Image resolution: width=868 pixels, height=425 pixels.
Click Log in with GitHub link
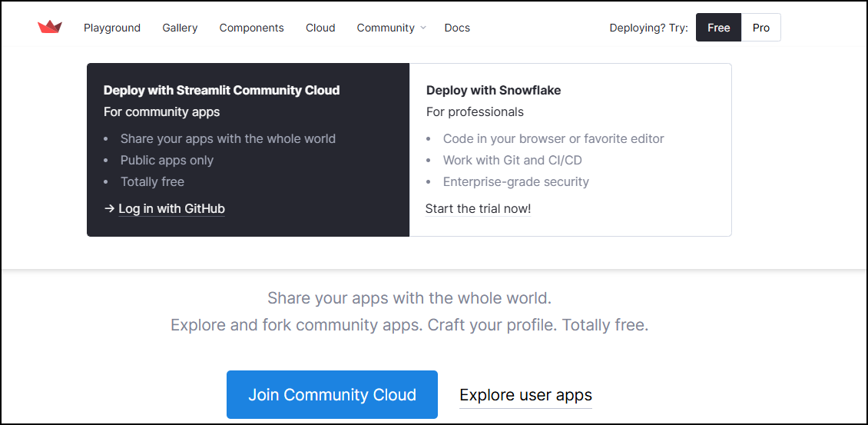171,208
